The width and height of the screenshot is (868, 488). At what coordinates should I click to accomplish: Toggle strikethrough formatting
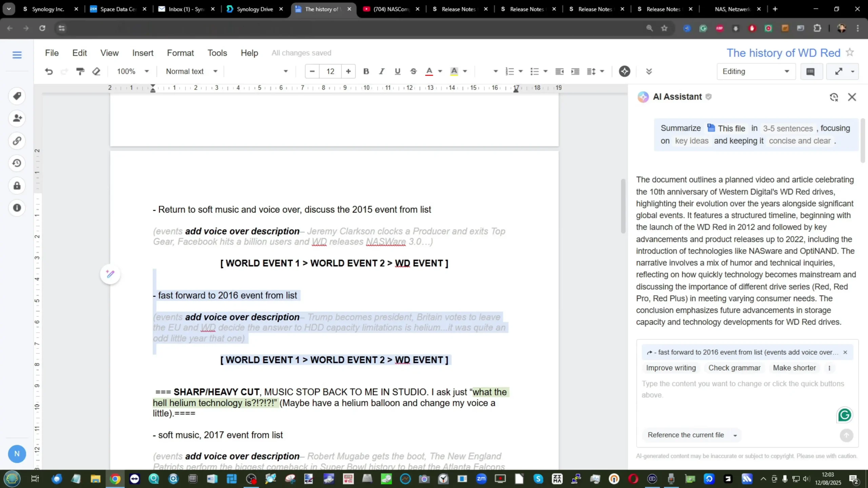pyautogui.click(x=413, y=72)
